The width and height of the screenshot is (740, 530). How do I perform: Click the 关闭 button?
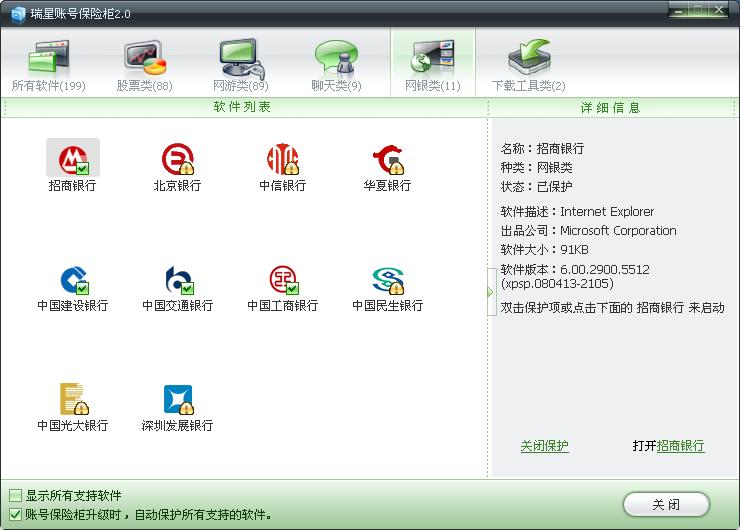click(666, 505)
